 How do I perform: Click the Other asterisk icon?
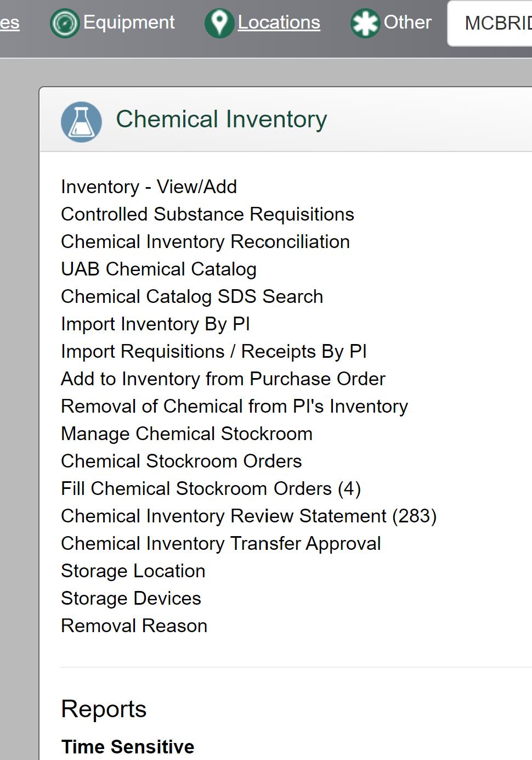[365, 24]
